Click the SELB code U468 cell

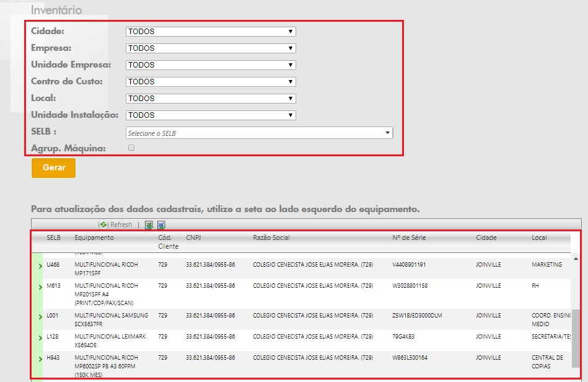tap(53, 265)
